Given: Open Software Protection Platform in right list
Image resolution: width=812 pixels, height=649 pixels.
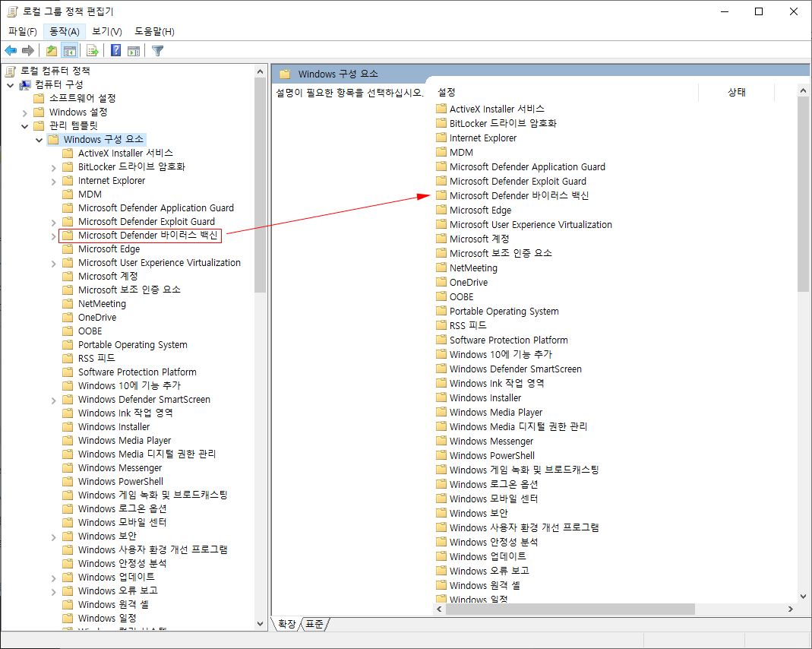Looking at the screenshot, I should pos(508,340).
